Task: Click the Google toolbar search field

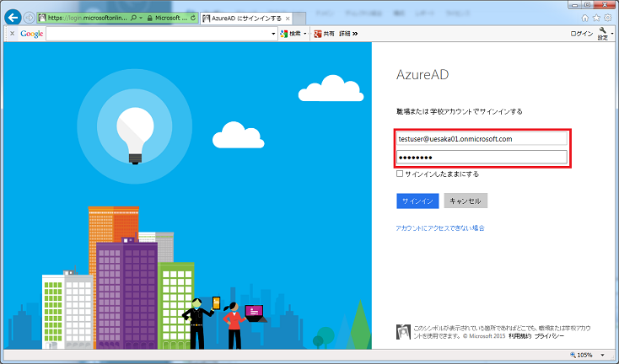Action: [159, 34]
